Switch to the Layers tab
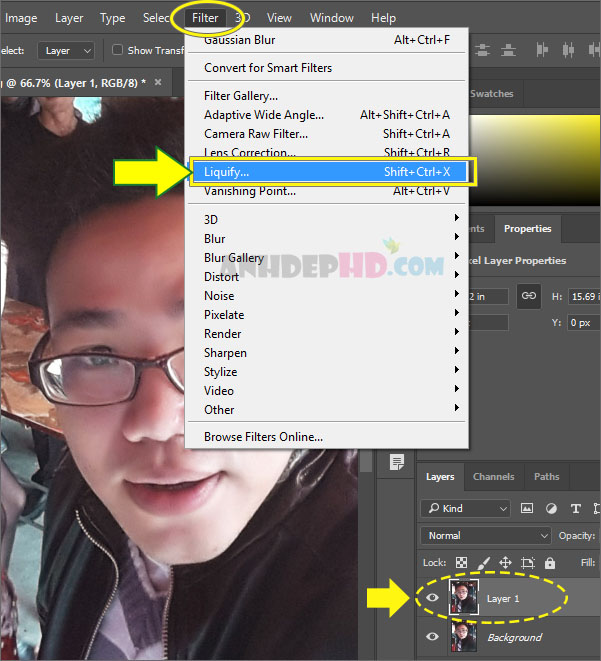The height and width of the screenshot is (661, 601). coord(440,476)
